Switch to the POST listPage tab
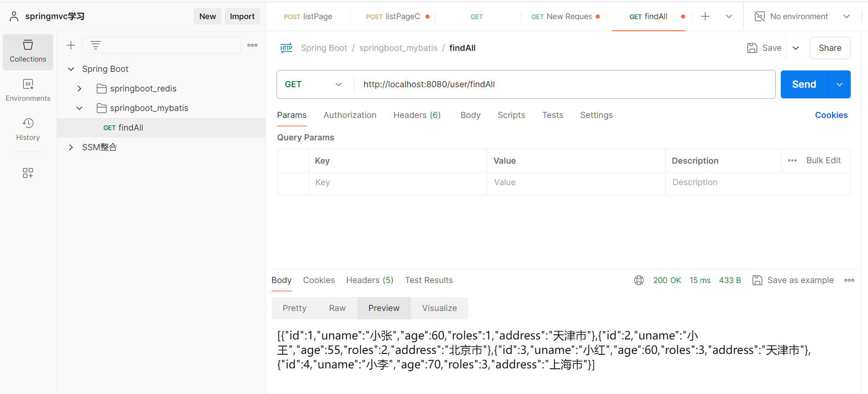Screen dimensions: 868x394 [308, 16]
